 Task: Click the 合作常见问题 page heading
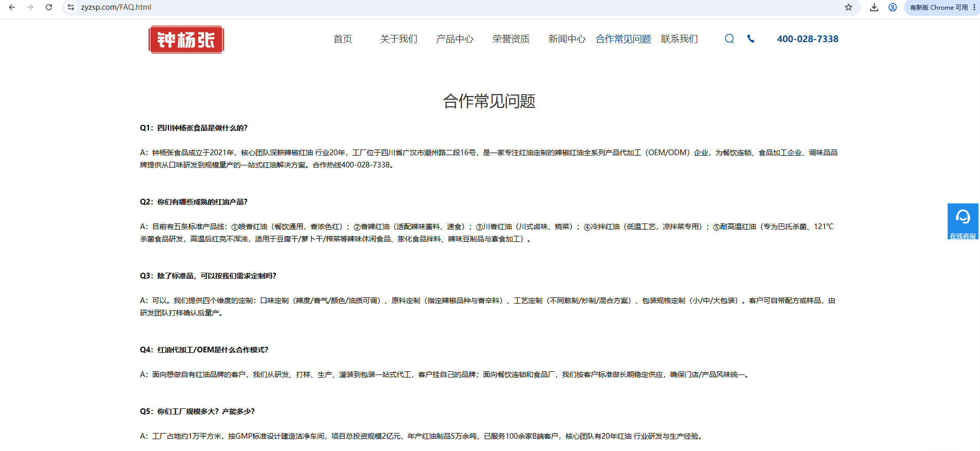pos(489,101)
